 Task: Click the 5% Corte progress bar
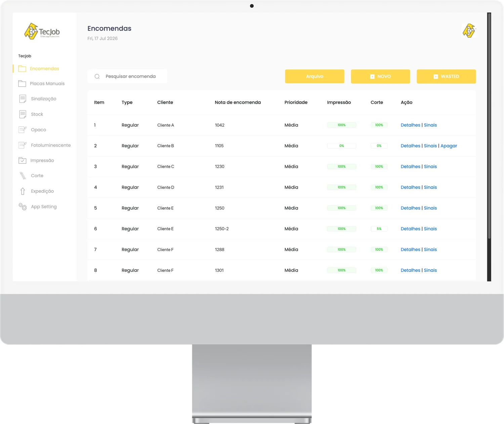coord(379,229)
